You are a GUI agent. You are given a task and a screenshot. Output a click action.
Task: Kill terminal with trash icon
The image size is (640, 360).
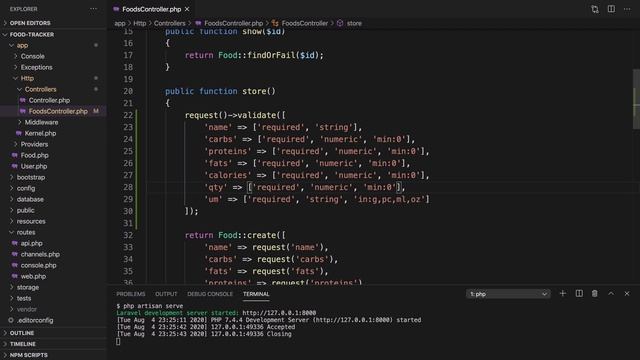pos(595,293)
